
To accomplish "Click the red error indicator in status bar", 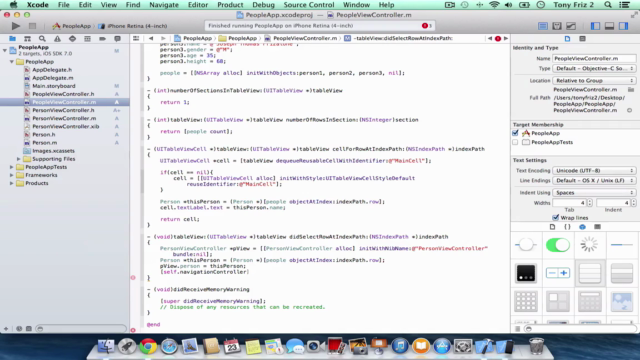I will click(x=425, y=25).
